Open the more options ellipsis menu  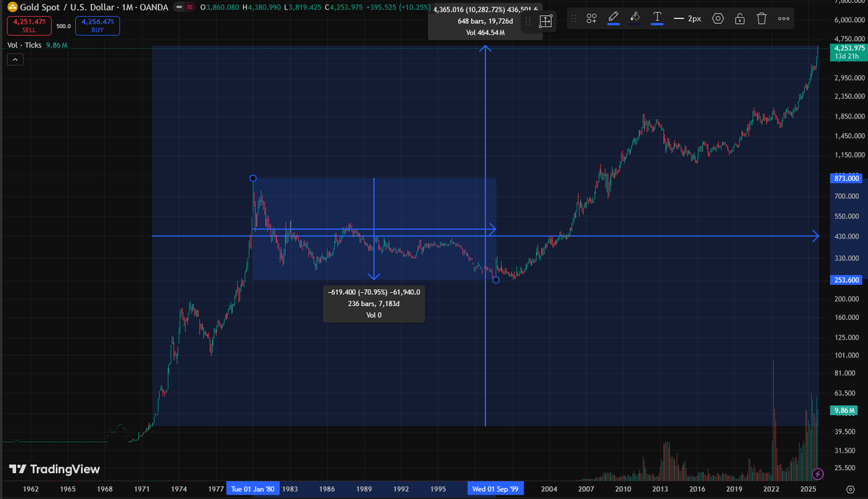coord(784,18)
